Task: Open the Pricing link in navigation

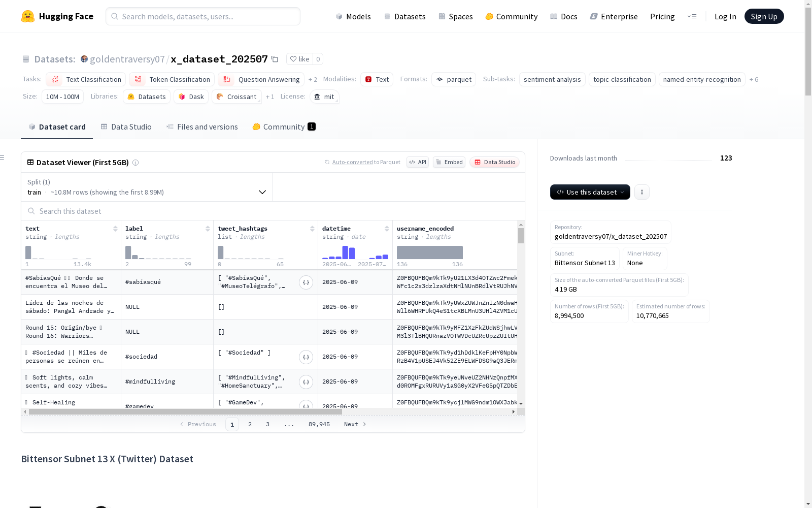Action: [662, 16]
